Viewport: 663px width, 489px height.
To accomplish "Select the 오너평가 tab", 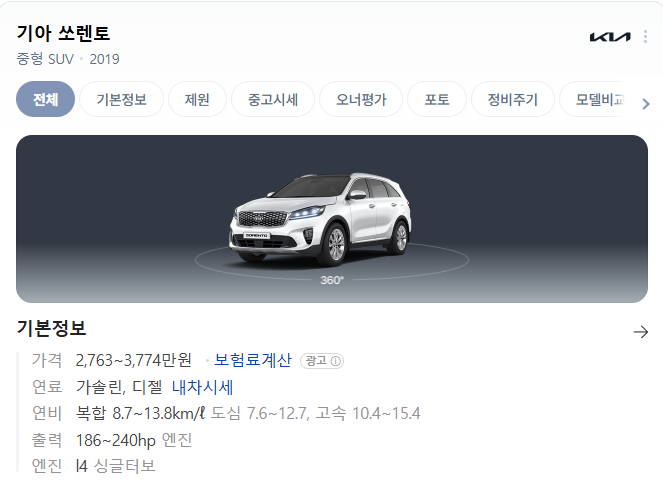I will pyautogui.click(x=361, y=99).
